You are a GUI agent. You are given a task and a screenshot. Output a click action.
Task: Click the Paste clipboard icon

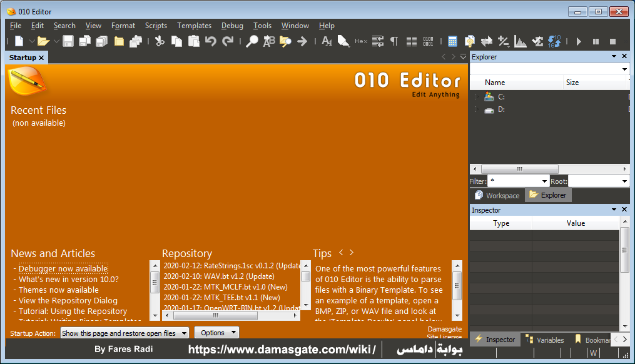(194, 41)
